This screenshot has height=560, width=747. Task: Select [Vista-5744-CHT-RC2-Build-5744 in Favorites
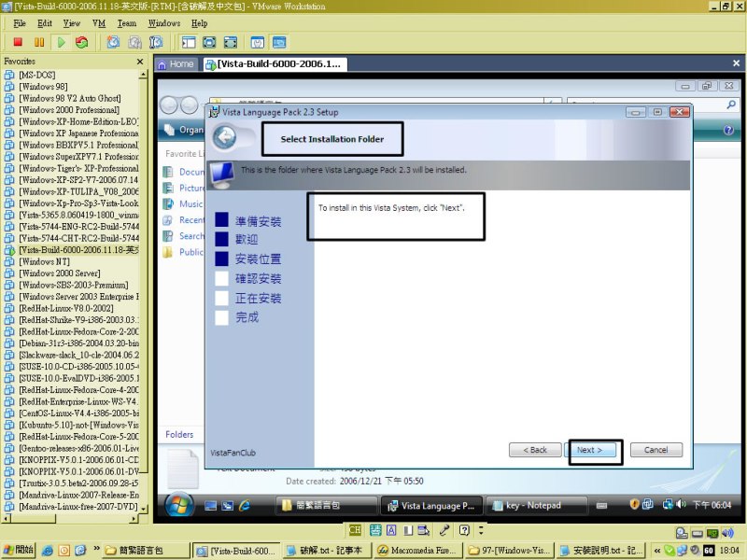coord(78,238)
